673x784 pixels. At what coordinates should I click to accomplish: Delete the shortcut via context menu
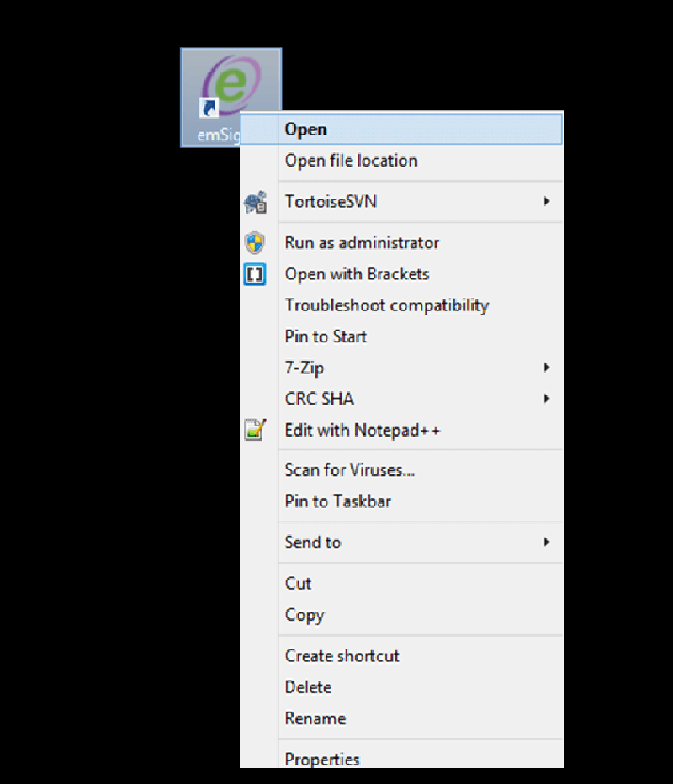[x=308, y=687]
